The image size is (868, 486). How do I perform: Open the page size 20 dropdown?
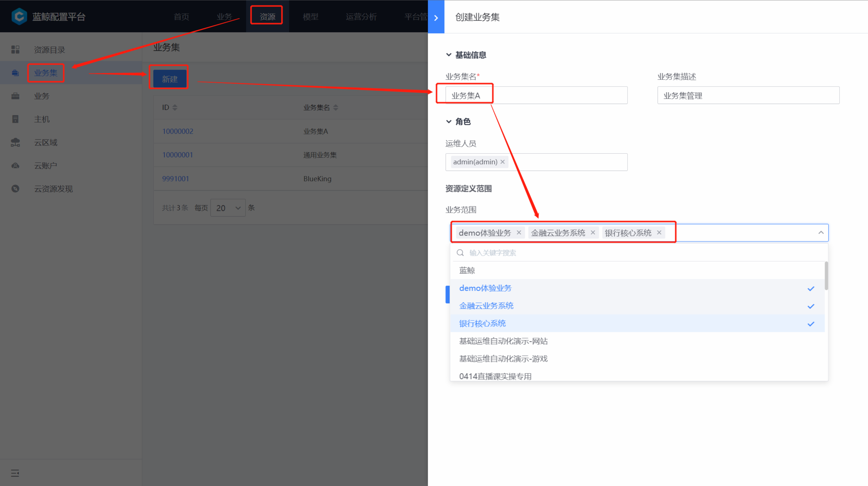[x=228, y=208]
